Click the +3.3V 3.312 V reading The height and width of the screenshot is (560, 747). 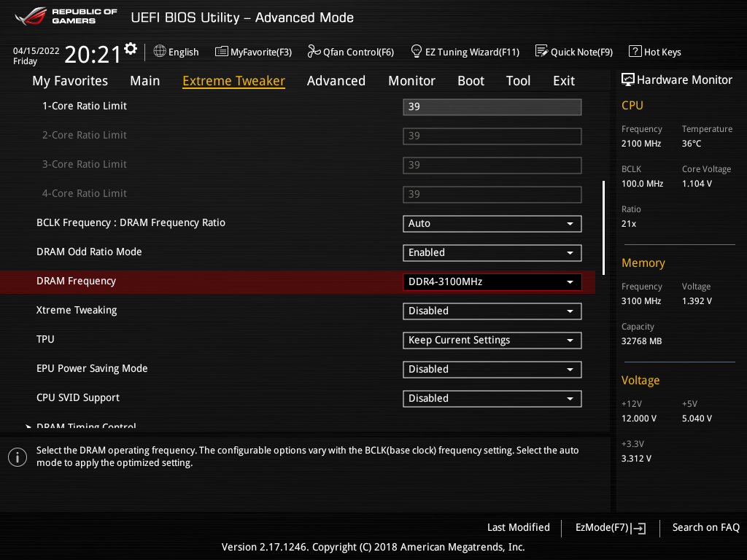[x=636, y=458]
